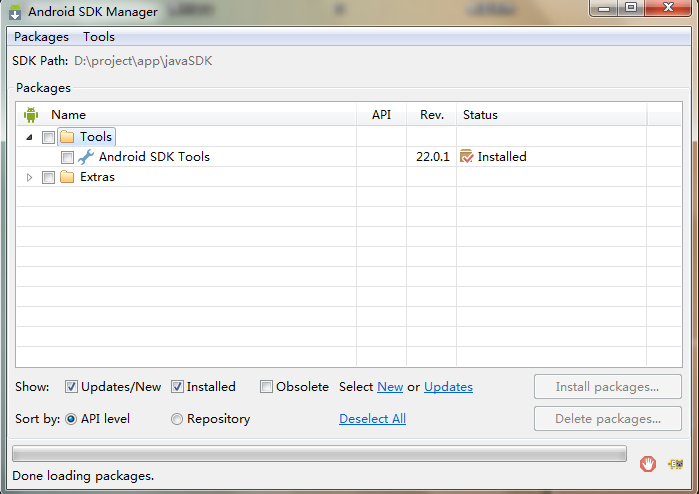
Task: Click the Tools folder icon
Action: (67, 137)
